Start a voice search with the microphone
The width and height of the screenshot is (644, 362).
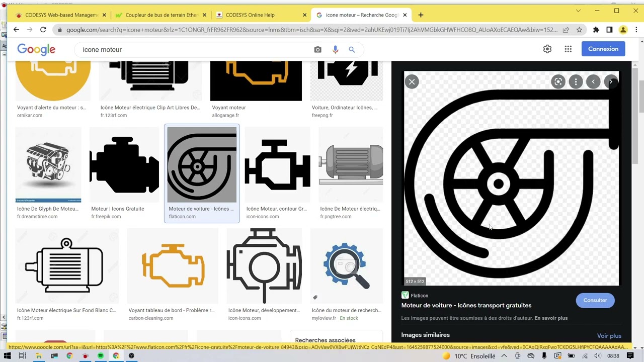pyautogui.click(x=335, y=49)
